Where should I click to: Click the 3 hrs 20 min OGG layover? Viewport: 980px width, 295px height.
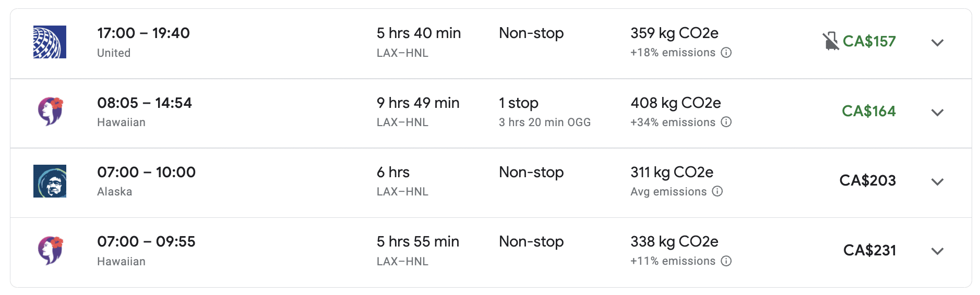point(545,122)
